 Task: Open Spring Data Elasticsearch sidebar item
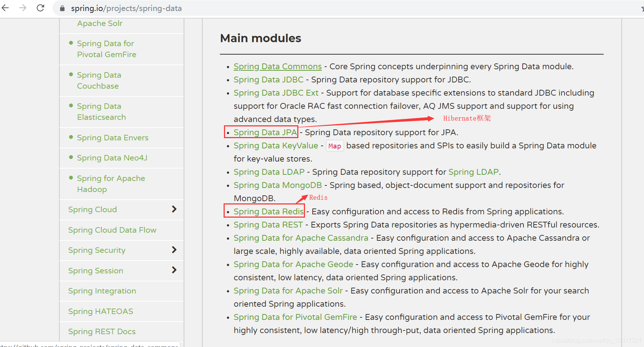pos(102,111)
